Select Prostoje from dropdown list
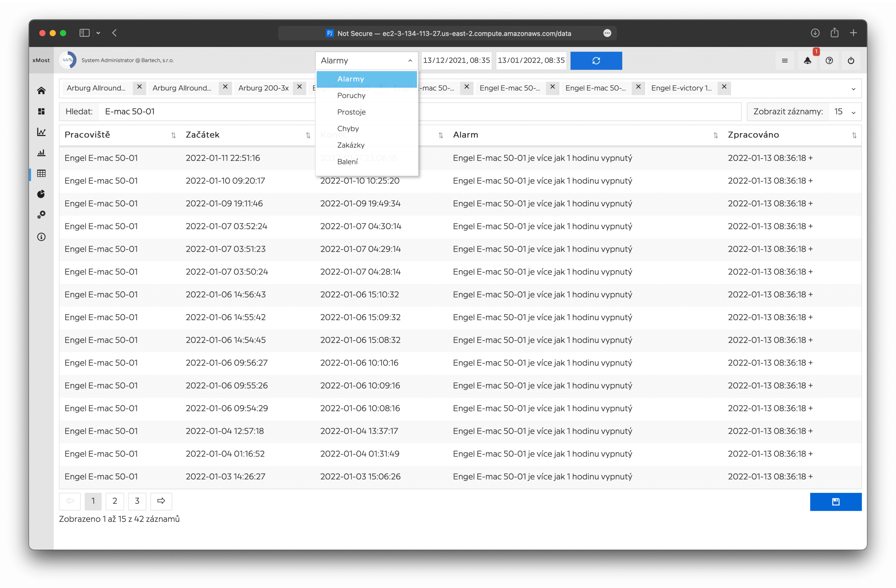Screen dimensions: 896x588 367,112
